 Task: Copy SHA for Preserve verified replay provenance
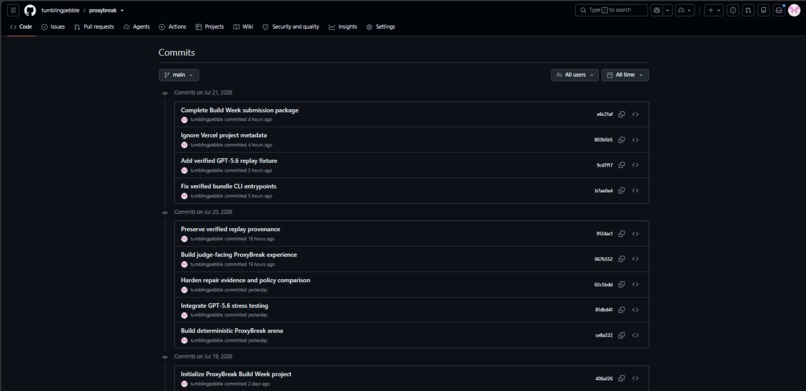point(621,234)
